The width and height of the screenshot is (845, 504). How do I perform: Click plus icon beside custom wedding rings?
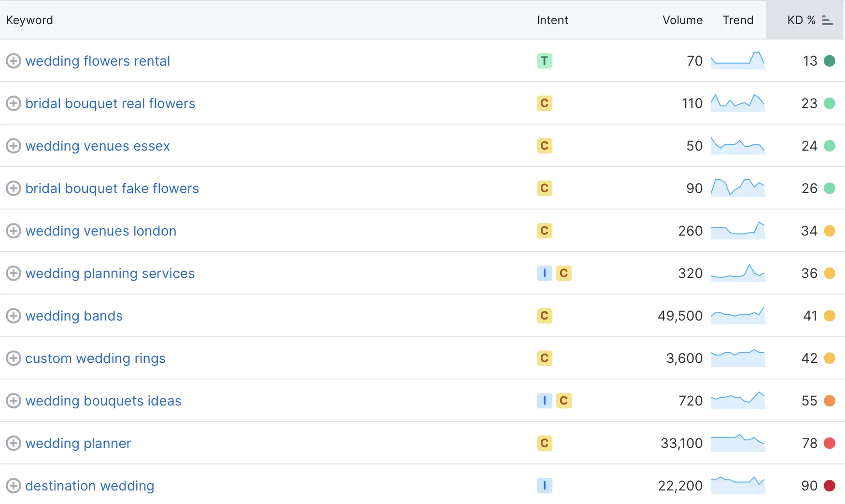tap(13, 358)
